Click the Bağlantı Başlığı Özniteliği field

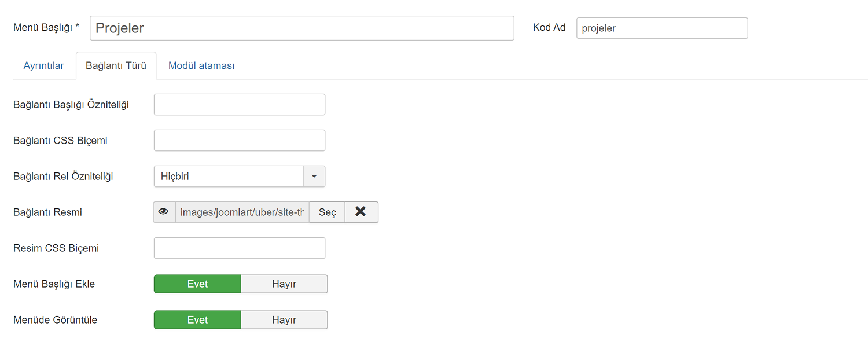tap(240, 105)
